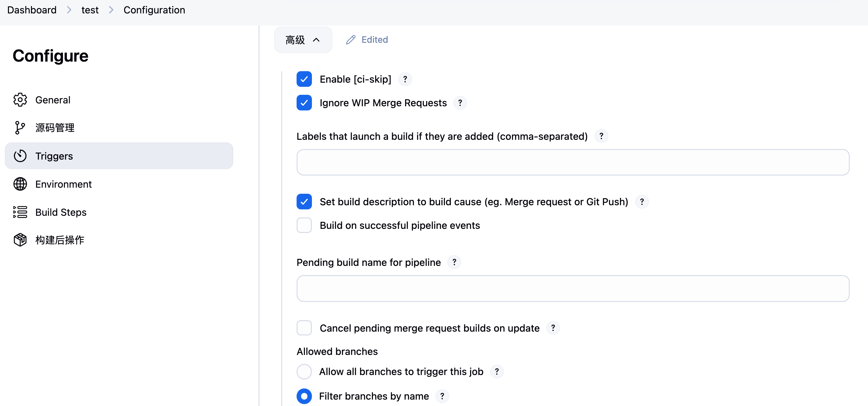Open help for Enable [ci-skip] option
Screen dimensions: 868x406
(405, 79)
